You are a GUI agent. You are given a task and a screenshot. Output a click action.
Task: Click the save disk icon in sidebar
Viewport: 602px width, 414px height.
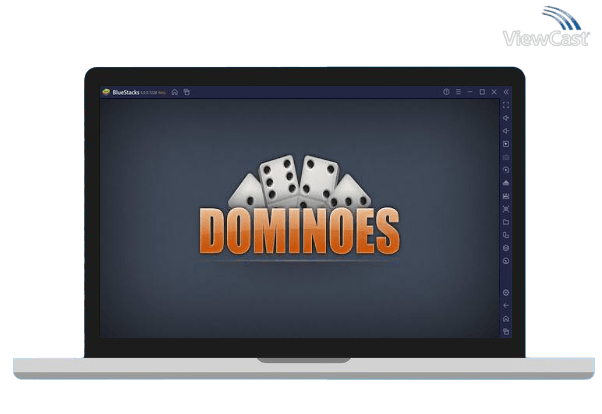click(506, 196)
